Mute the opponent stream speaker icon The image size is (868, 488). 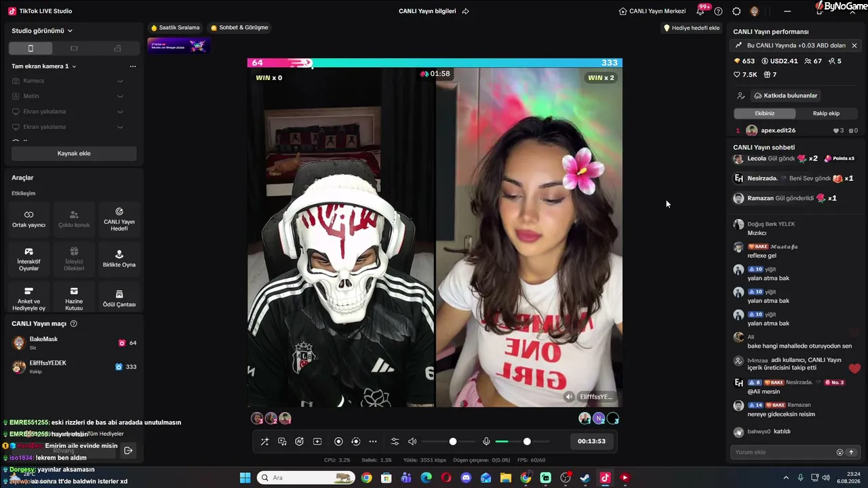click(569, 396)
